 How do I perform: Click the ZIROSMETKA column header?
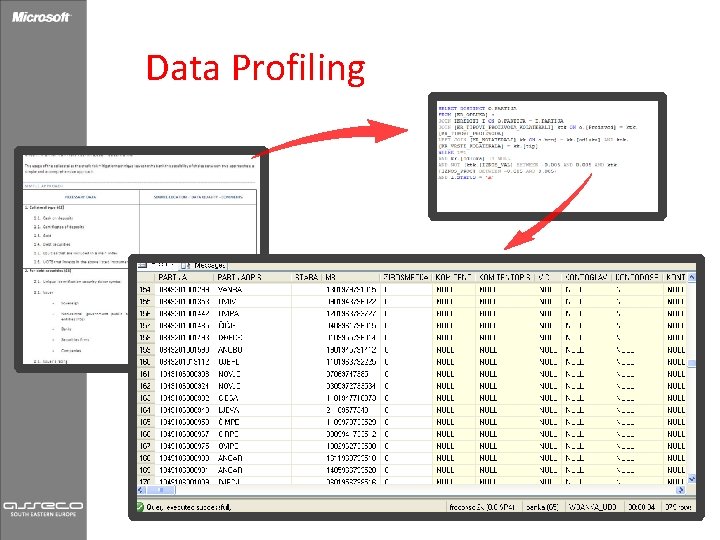pos(406,277)
